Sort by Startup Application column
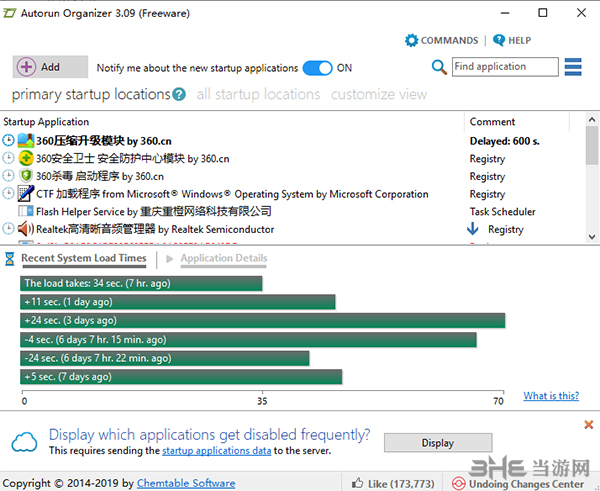The height and width of the screenshot is (491, 600). point(46,122)
